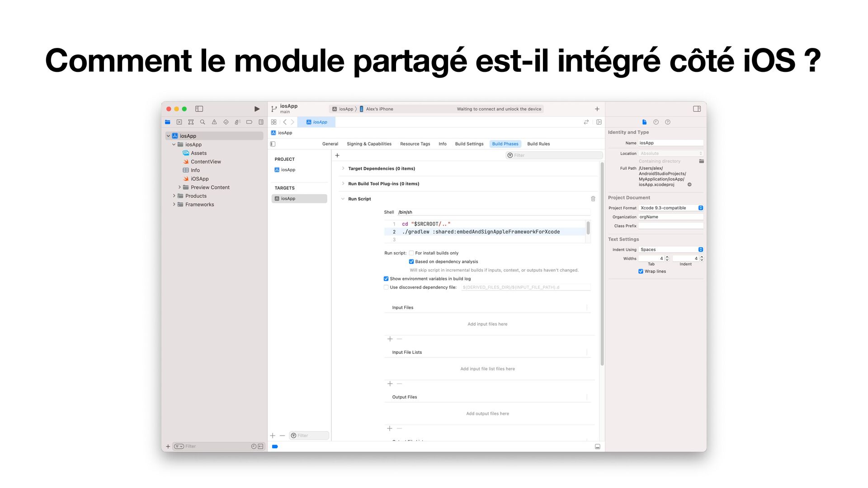868x488 pixels.
Task: Show the File inspector
Action: (x=644, y=122)
